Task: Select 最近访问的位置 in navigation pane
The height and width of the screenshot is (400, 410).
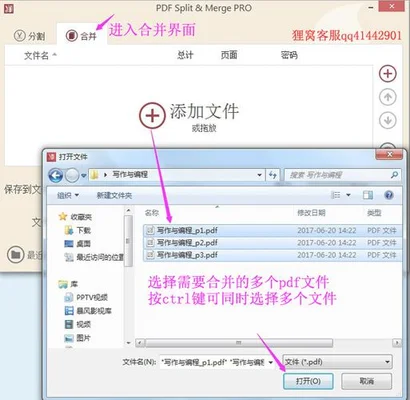Action: click(94, 257)
